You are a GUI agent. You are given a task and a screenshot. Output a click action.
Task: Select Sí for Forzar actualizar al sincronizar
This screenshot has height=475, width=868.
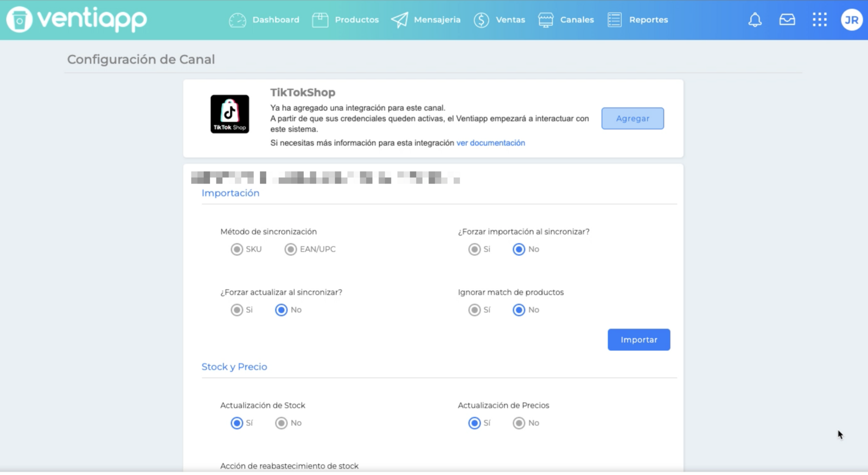(237, 310)
